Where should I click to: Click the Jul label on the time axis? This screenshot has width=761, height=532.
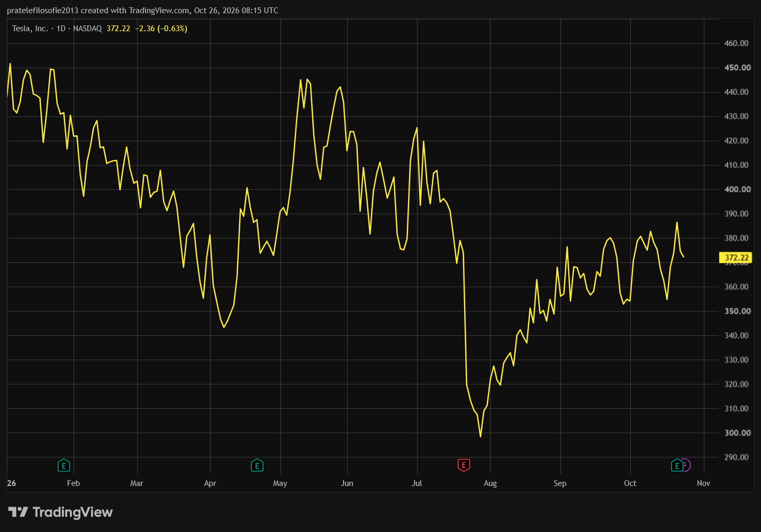(x=417, y=483)
